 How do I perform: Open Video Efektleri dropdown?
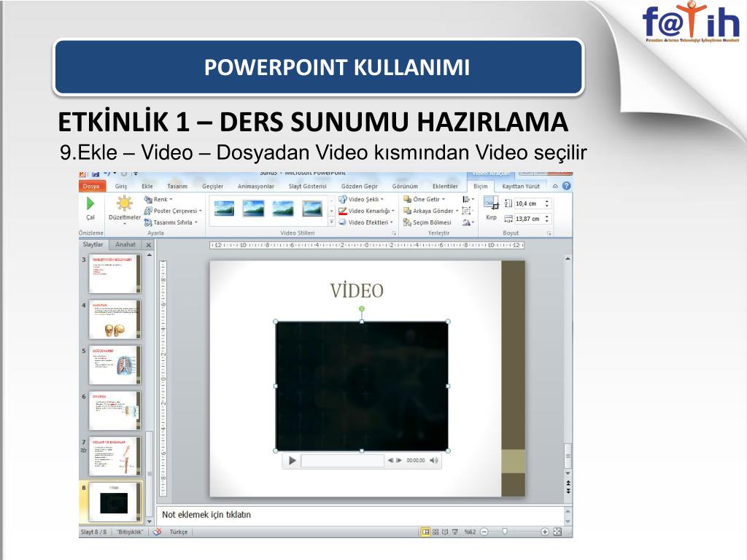(366, 222)
